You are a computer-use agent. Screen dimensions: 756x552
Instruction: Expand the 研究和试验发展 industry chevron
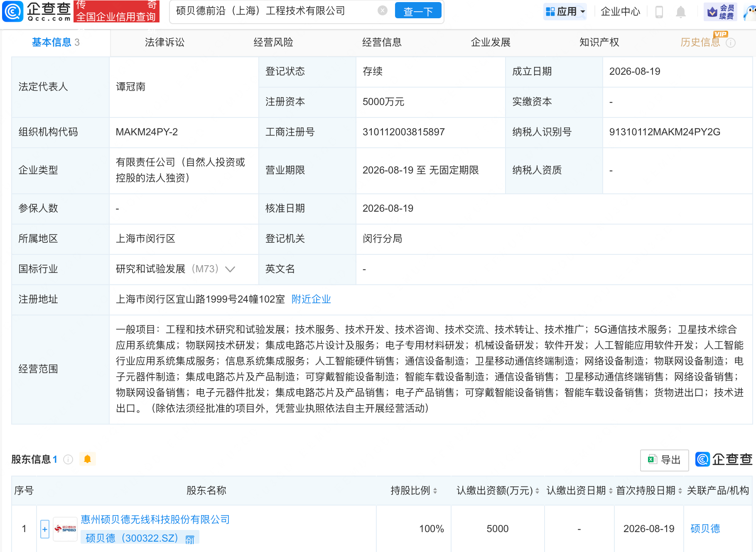pos(230,269)
